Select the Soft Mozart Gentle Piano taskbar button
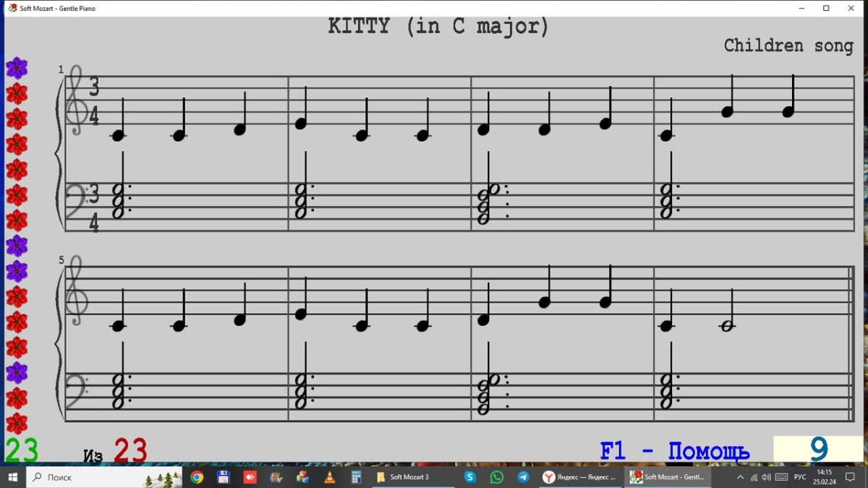Screen dimensions: 868x488 (x=667, y=477)
